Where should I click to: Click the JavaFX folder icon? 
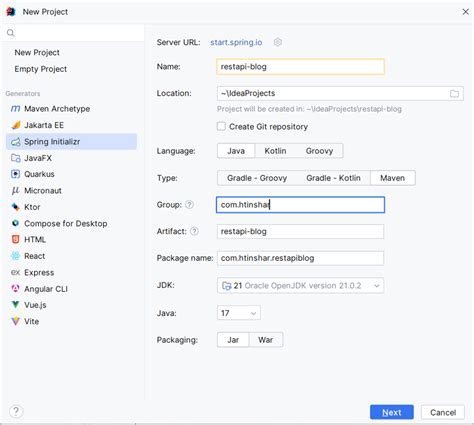16,158
